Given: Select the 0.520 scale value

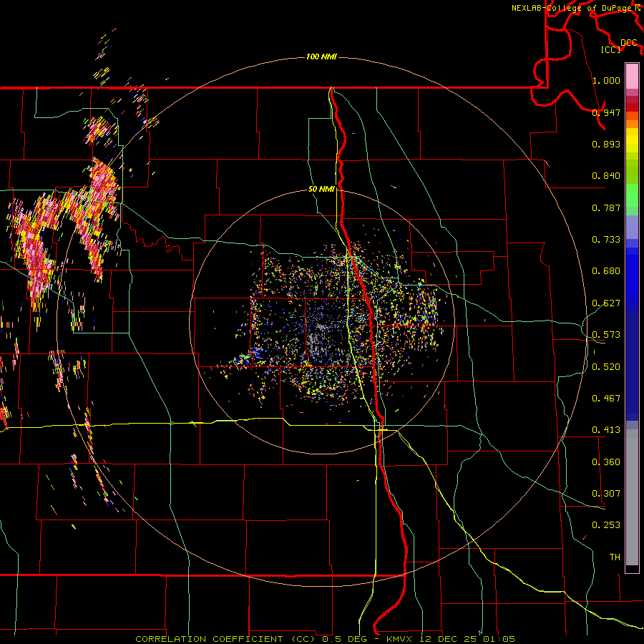Looking at the screenshot, I should [x=606, y=367].
